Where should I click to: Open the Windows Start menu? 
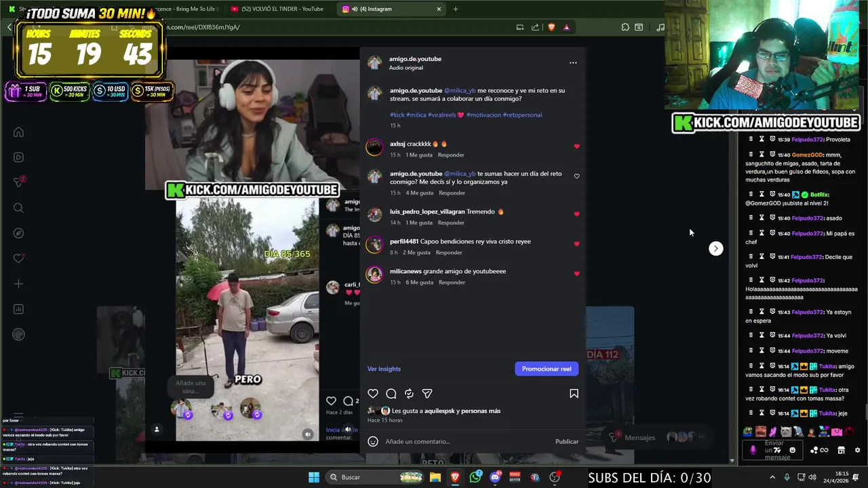click(314, 477)
